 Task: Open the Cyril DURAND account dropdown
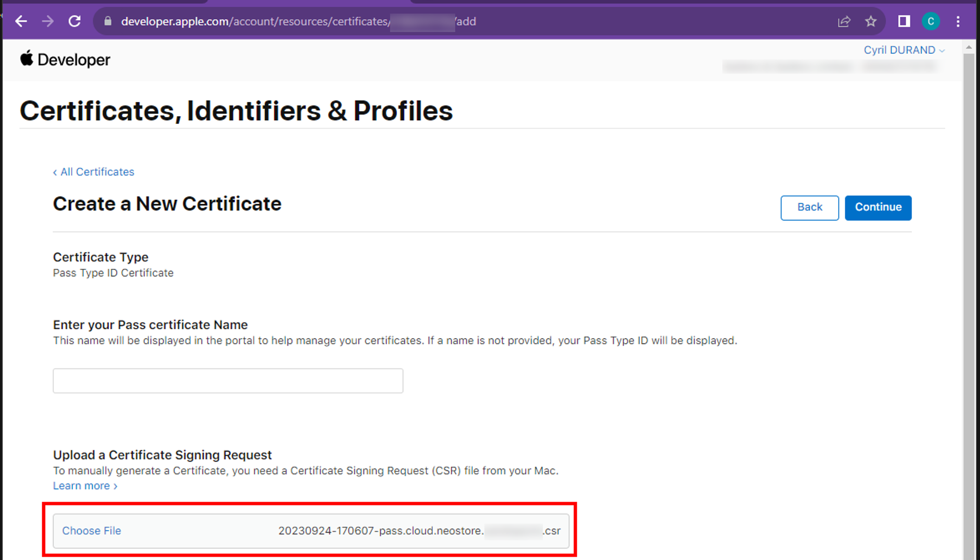903,49
